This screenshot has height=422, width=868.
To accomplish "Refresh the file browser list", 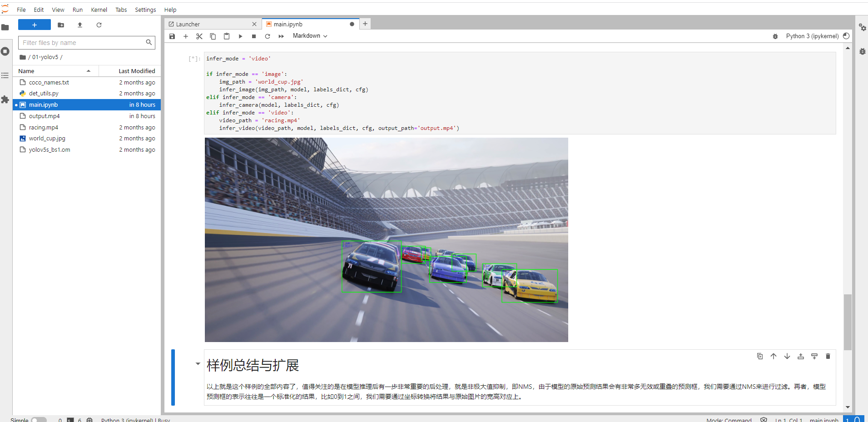I will (99, 25).
